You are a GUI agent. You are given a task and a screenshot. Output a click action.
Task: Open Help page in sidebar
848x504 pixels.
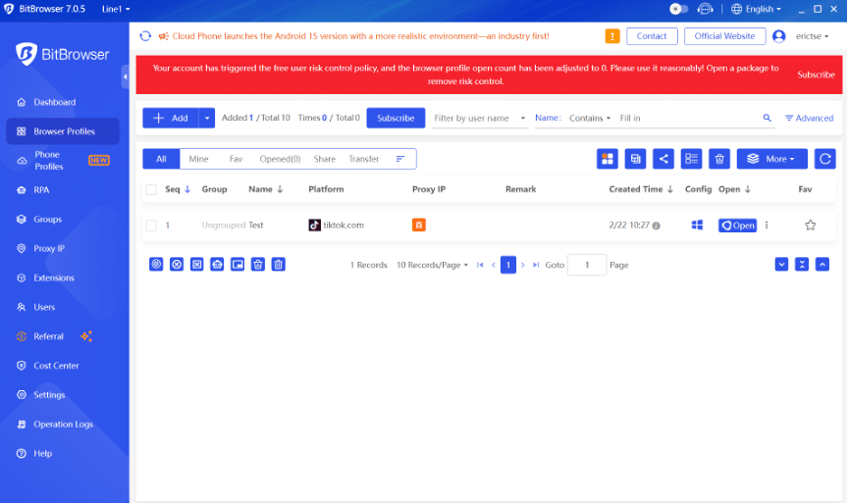pyautogui.click(x=43, y=453)
